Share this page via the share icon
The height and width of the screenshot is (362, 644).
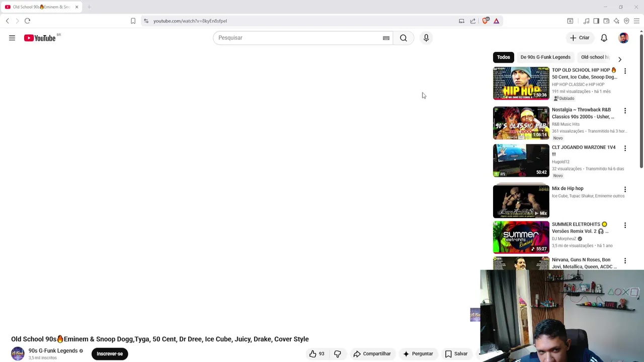(473, 21)
